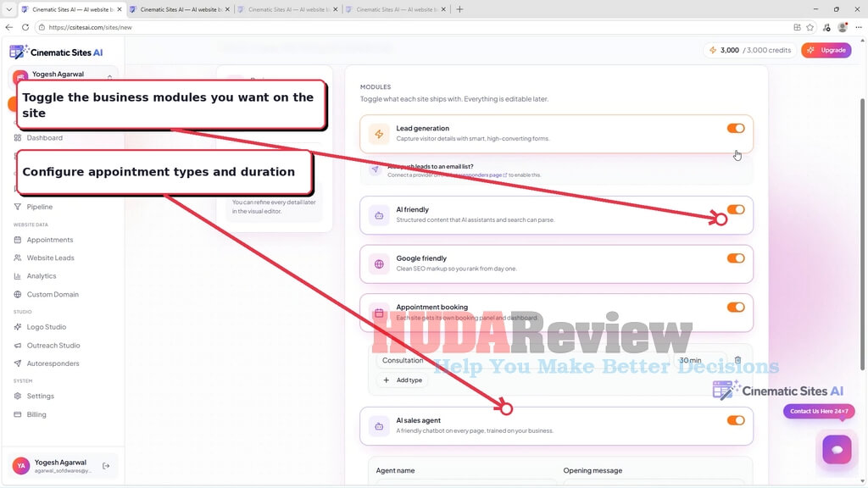Open a new browser tab
This screenshot has width=868, height=488.
coord(459,9)
